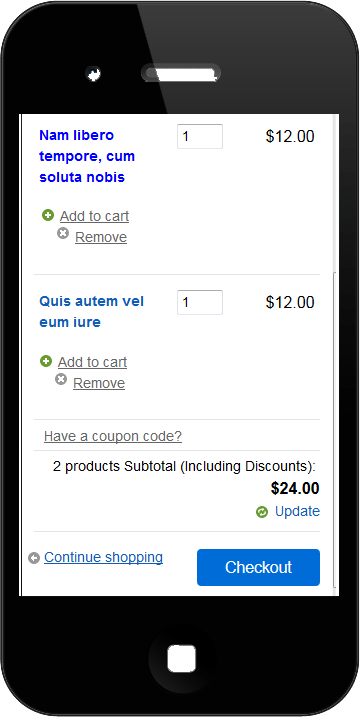This screenshot has height=717, width=360.
Task: Click gray remove icon under Nam libero product
Action: click(63, 233)
